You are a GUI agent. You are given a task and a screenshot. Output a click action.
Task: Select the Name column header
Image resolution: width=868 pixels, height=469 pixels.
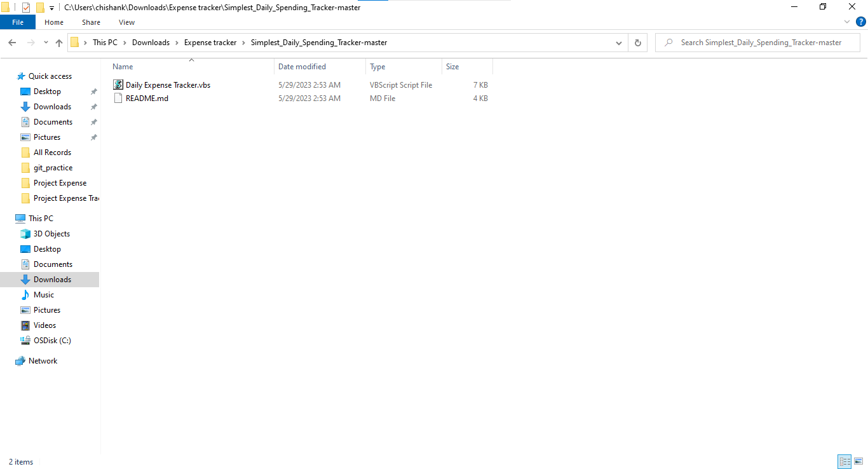tap(122, 66)
